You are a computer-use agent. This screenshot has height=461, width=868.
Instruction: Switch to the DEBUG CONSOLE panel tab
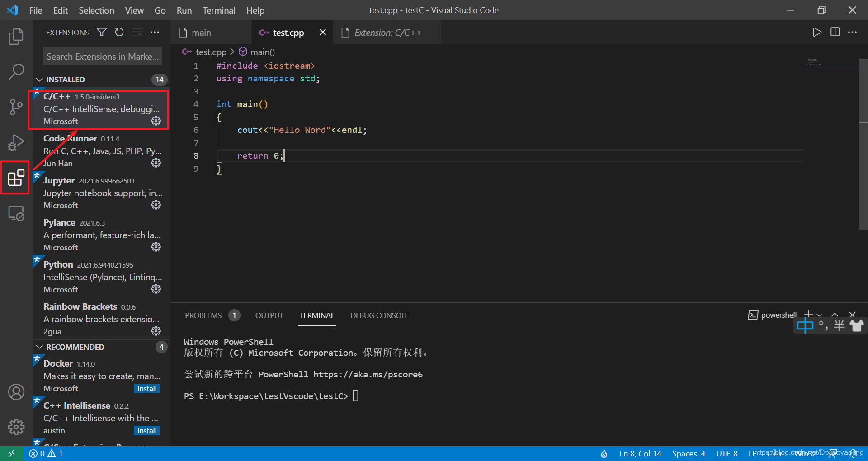coord(379,315)
